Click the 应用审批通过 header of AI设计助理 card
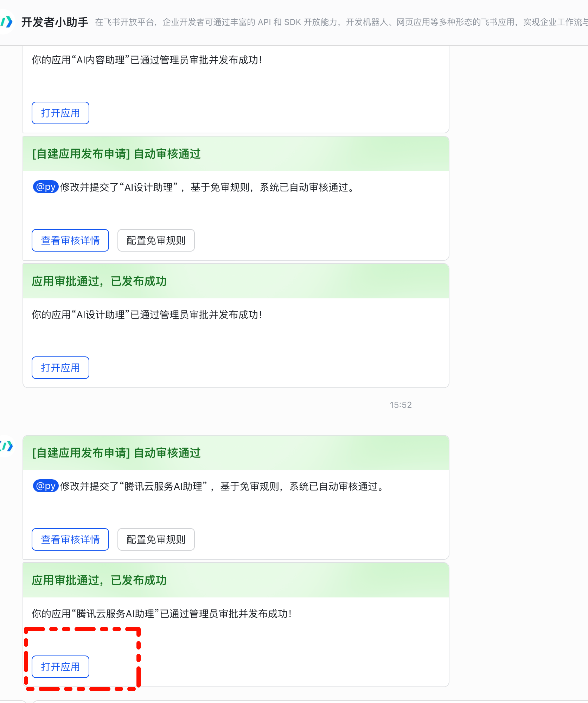This screenshot has width=588, height=703. coord(98,281)
